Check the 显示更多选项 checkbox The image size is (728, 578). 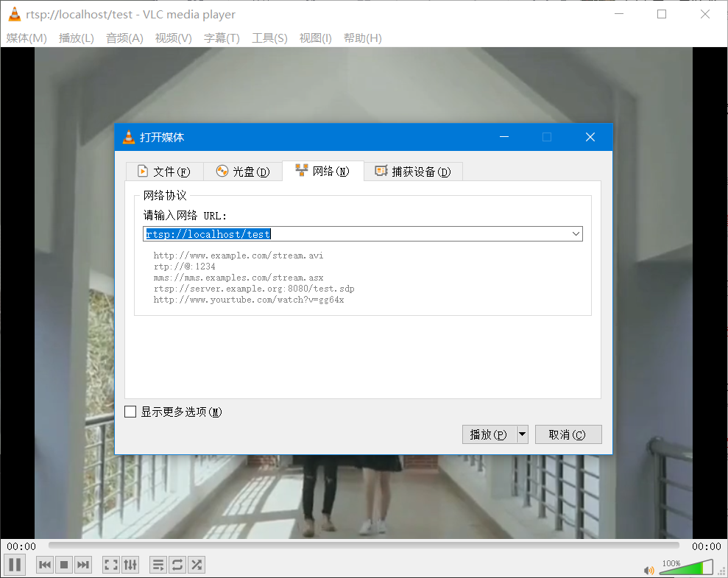(130, 412)
